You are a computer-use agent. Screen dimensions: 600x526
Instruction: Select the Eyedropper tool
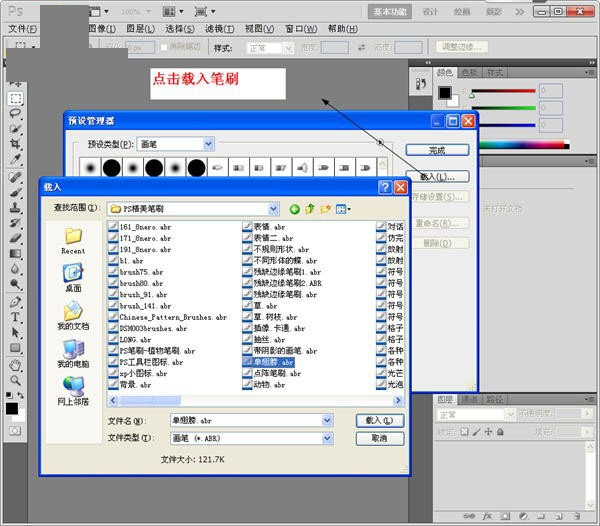pos(16,159)
